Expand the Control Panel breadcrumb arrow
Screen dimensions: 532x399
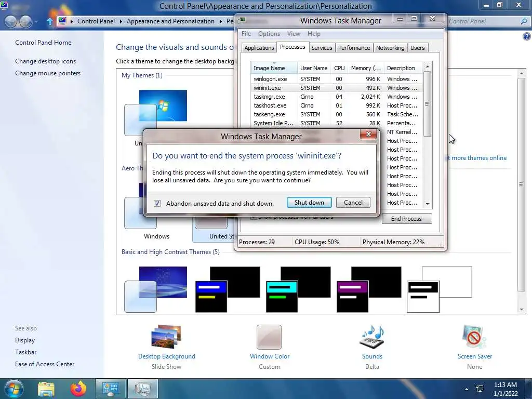click(121, 21)
